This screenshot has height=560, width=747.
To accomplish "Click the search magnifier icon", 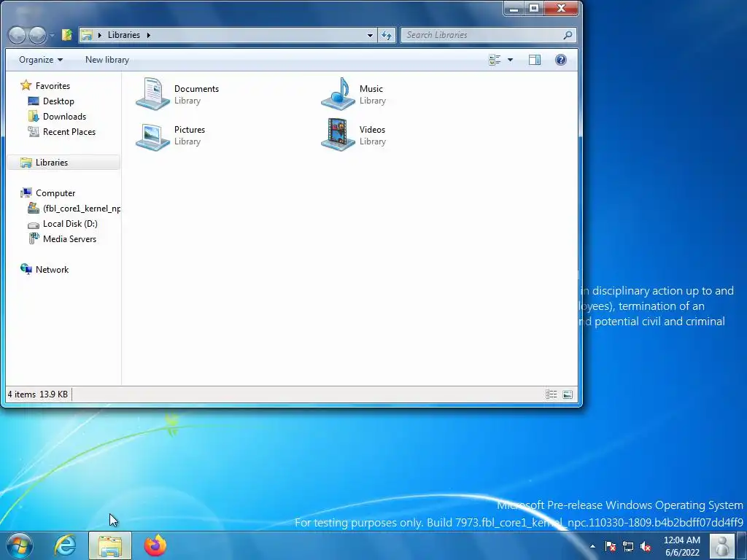I will pos(568,35).
